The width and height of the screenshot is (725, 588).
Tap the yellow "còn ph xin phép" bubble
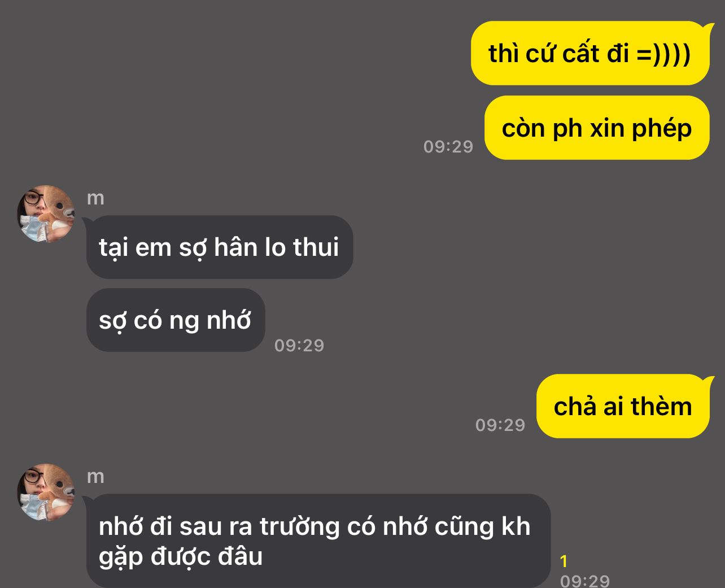[x=597, y=128]
